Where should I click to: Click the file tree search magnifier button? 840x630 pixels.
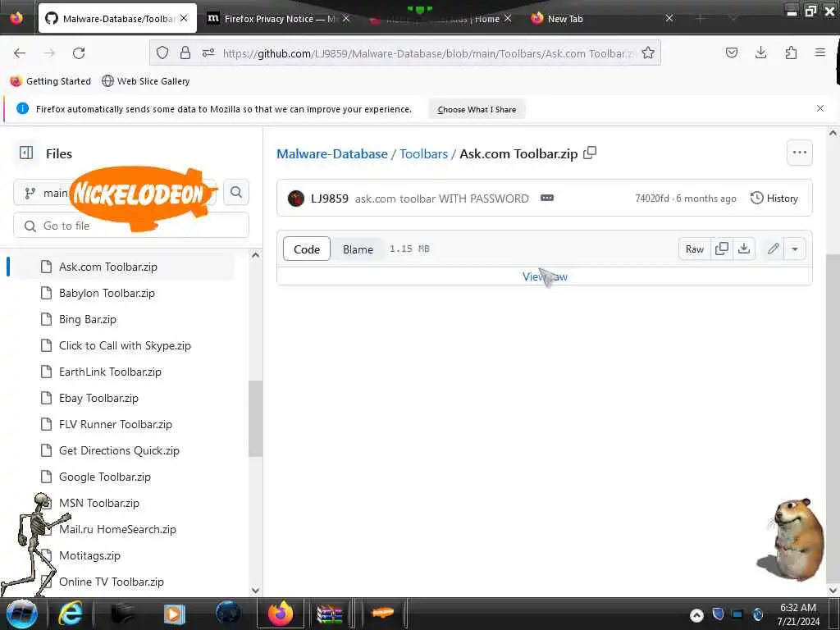(x=236, y=192)
